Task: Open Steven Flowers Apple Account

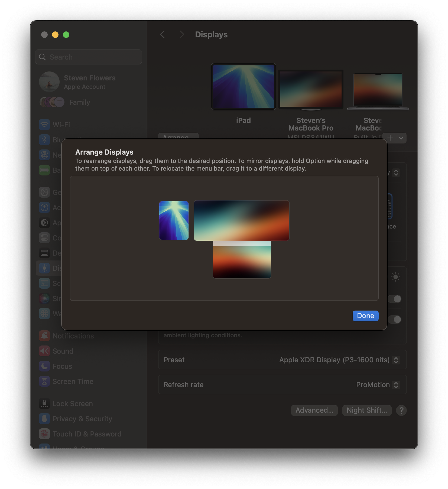Action: tap(78, 81)
